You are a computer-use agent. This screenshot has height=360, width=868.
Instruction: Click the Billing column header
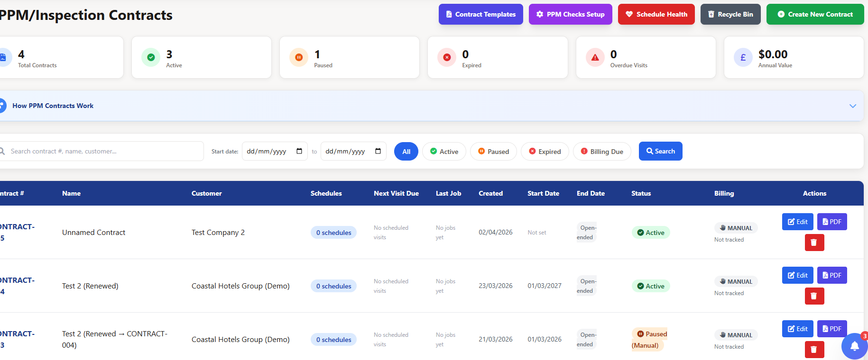pyautogui.click(x=724, y=193)
